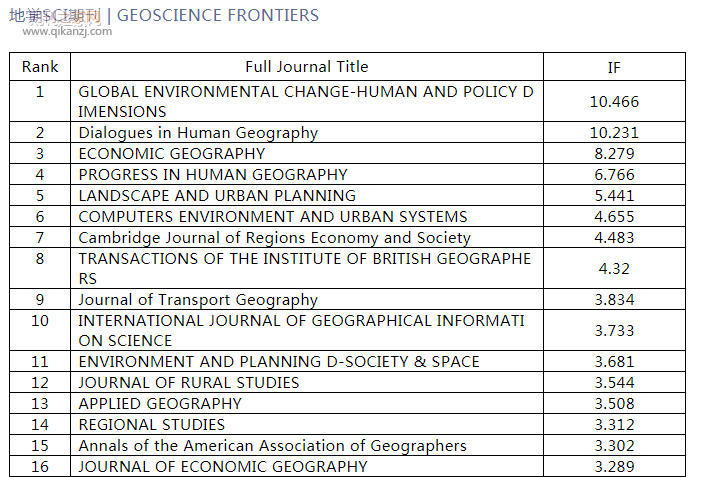Click the Journal of Transport Geography title
Screen dimensions: 701x477
pos(198,299)
